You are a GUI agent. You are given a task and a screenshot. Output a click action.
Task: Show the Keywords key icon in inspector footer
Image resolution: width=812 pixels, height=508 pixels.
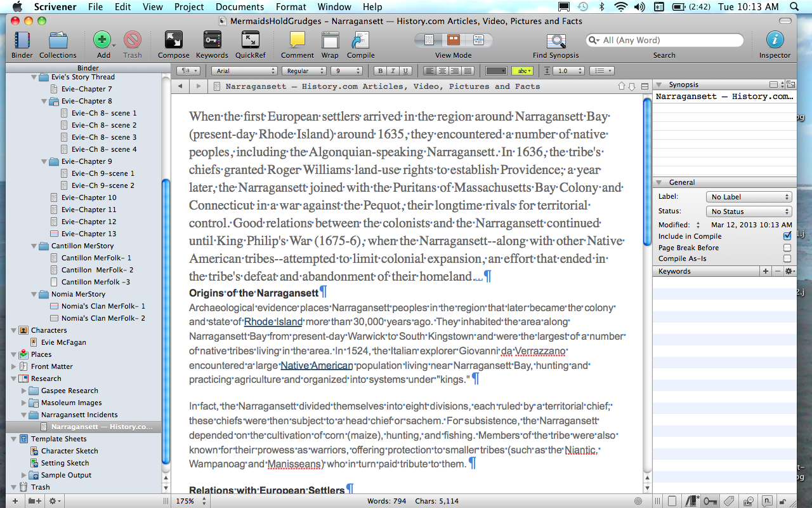point(709,501)
